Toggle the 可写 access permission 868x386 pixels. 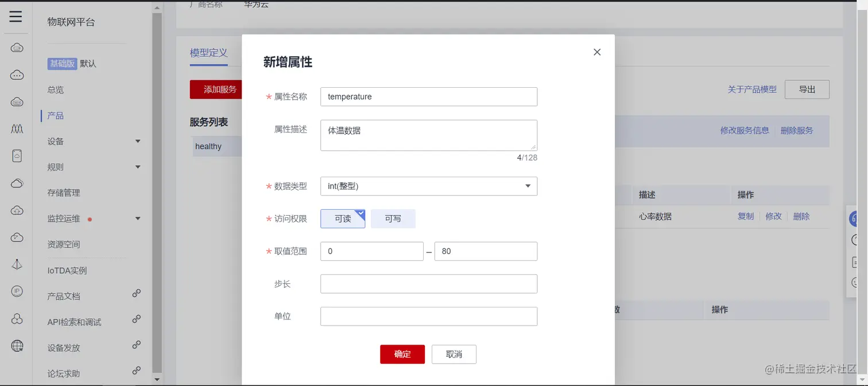(x=393, y=219)
